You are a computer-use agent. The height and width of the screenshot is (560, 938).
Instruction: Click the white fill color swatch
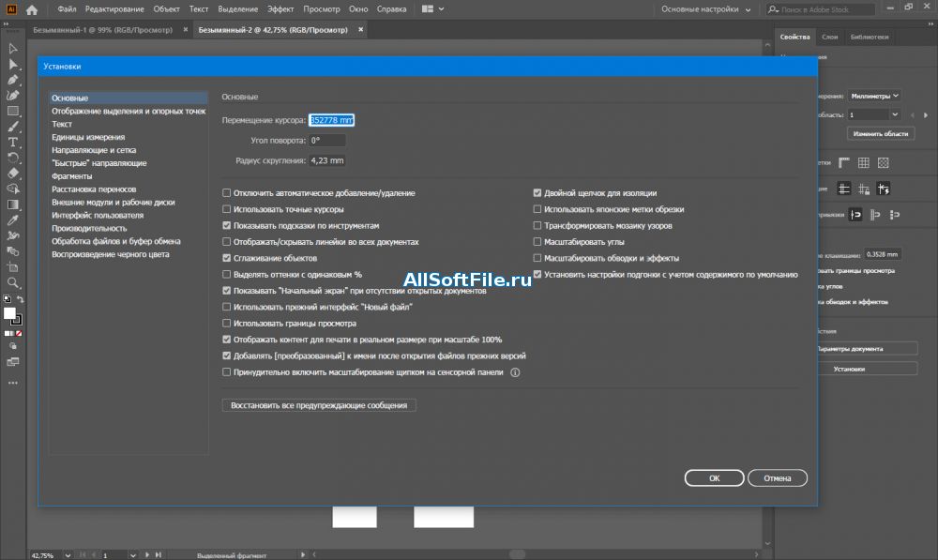(9, 313)
